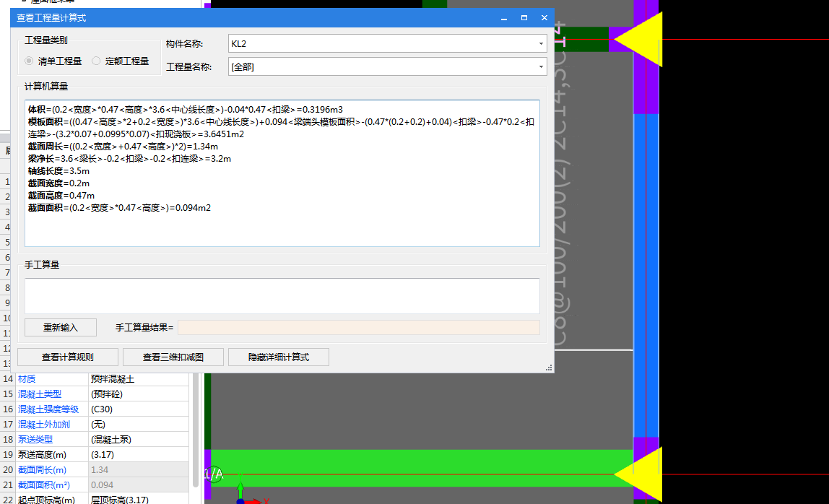The width and height of the screenshot is (829, 504).
Task: Click the 截面面积 formula line
Action: click(119, 208)
